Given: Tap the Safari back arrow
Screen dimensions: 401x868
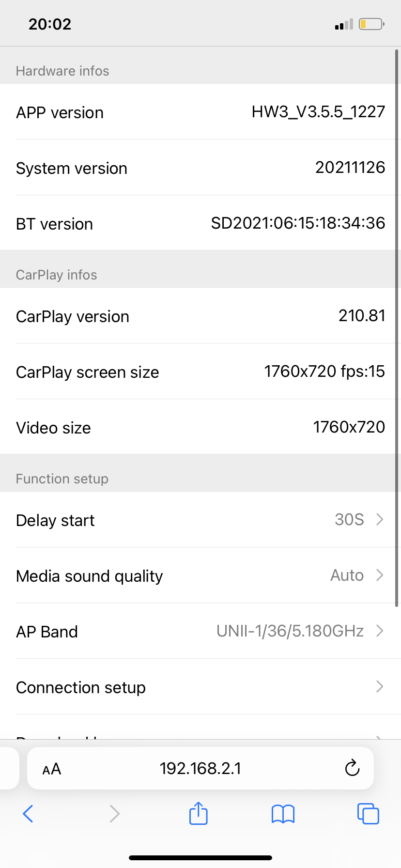Looking at the screenshot, I should click(x=28, y=814).
